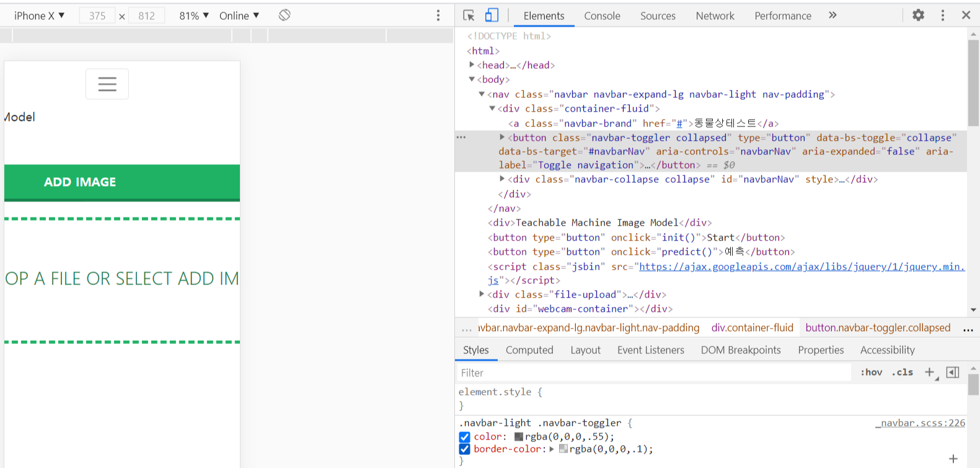The height and width of the screenshot is (468, 980).
Task: Open the DOM Breakpoints pane tab
Action: pos(741,350)
